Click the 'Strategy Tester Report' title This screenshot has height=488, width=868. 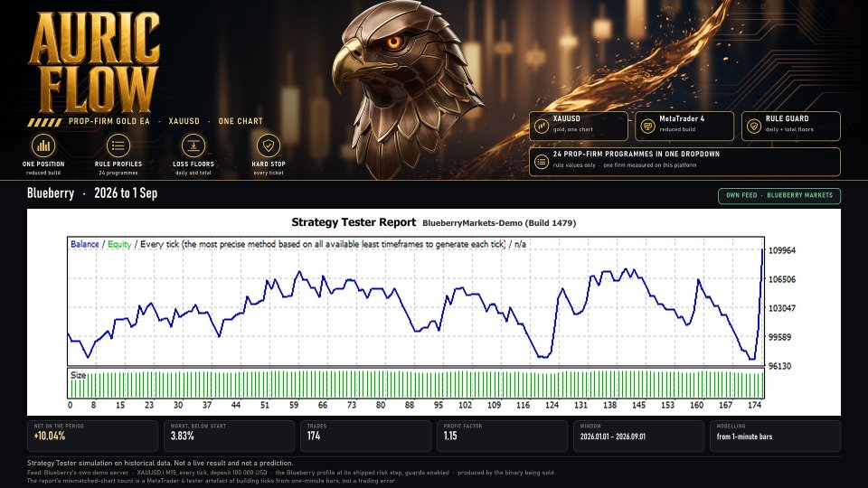pos(354,222)
